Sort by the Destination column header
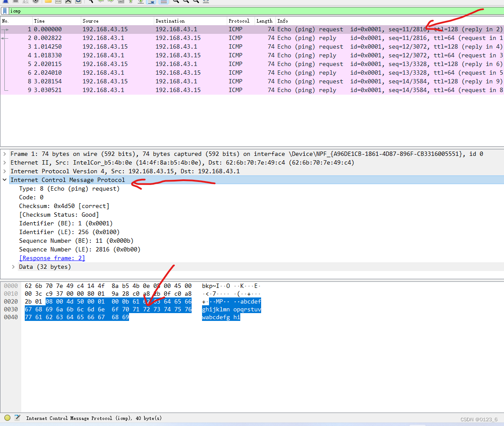The width and height of the screenshot is (504, 426). (x=190, y=21)
